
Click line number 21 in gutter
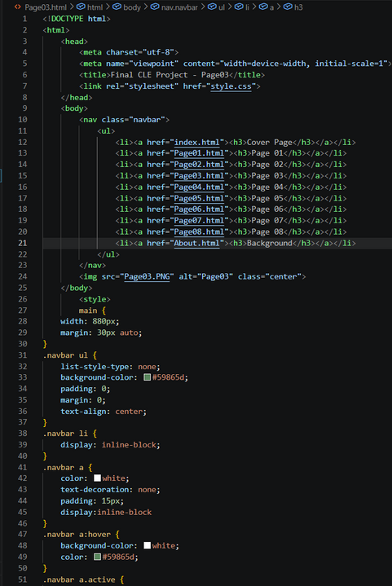coord(23,243)
